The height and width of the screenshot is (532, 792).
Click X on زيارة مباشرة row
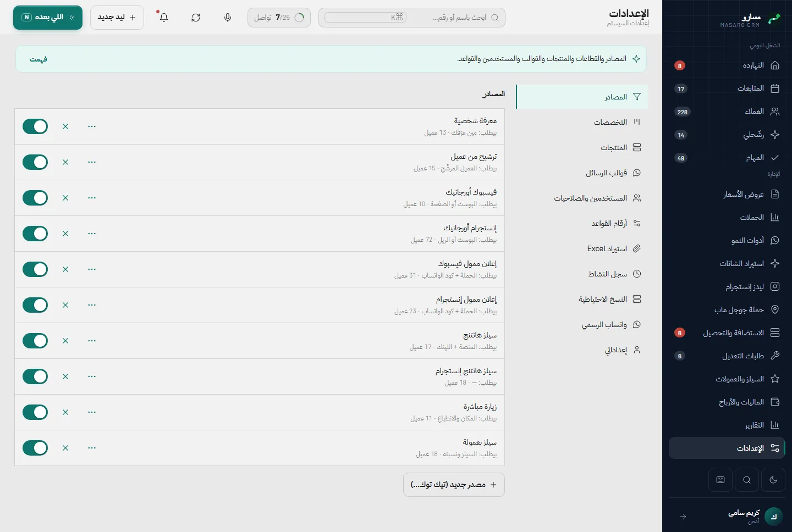coord(65,412)
